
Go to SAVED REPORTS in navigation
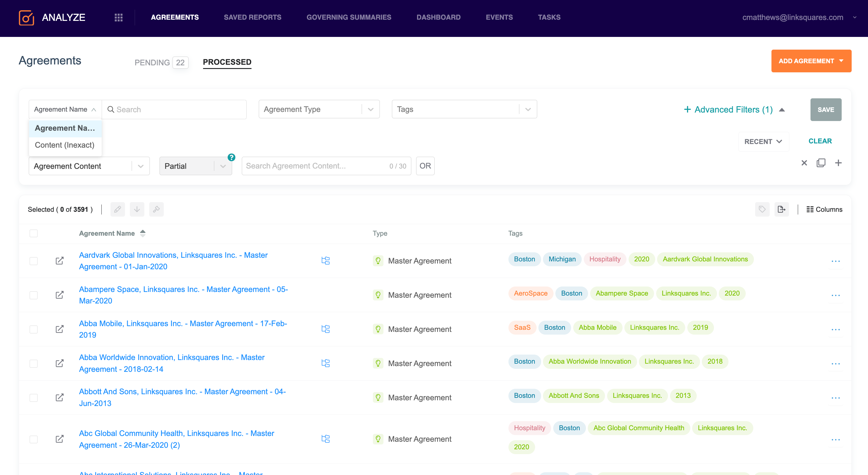click(x=252, y=18)
